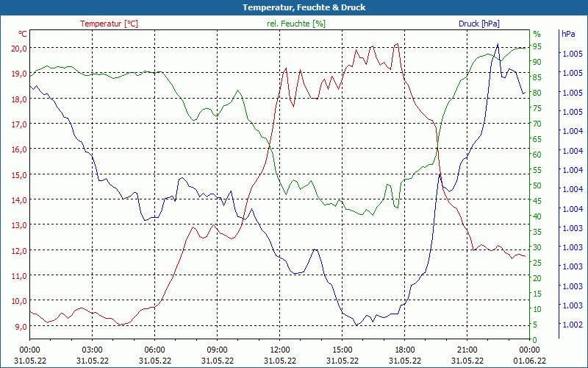Screen dimensions: 588x368
Task: Click the '03:00' time axis label
Action: [x=93, y=350]
